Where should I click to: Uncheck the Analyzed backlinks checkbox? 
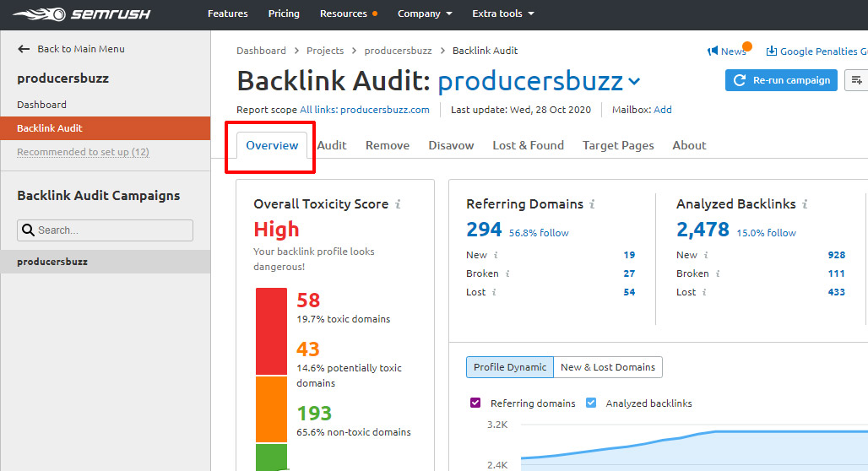coord(591,403)
